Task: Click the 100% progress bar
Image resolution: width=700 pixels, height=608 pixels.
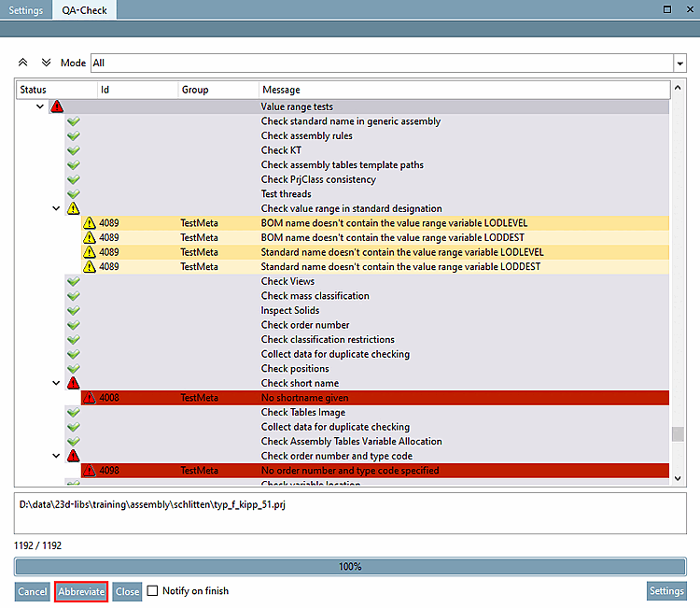Action: point(350,567)
